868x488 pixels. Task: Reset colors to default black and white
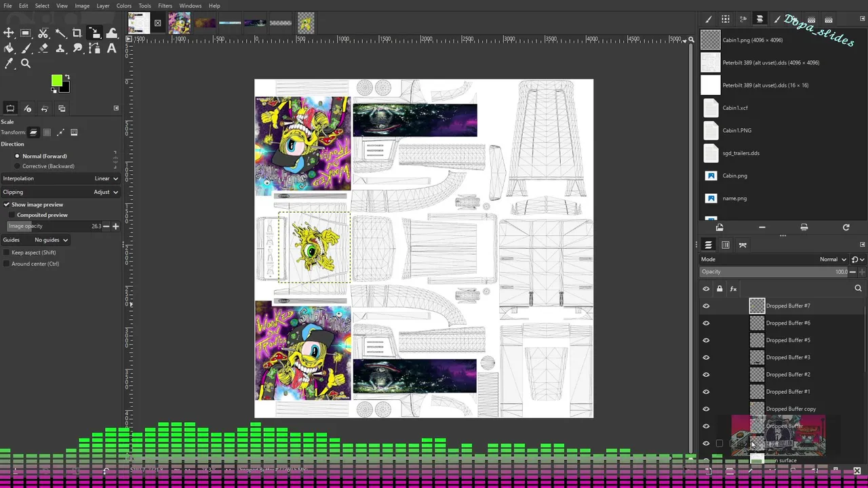coord(54,89)
